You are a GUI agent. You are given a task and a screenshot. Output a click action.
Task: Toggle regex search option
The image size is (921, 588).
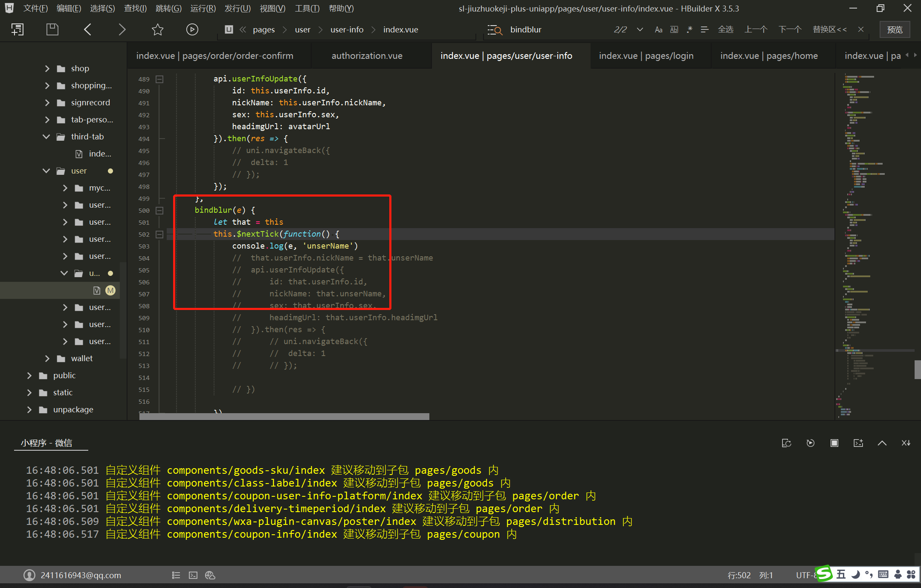pyautogui.click(x=689, y=29)
